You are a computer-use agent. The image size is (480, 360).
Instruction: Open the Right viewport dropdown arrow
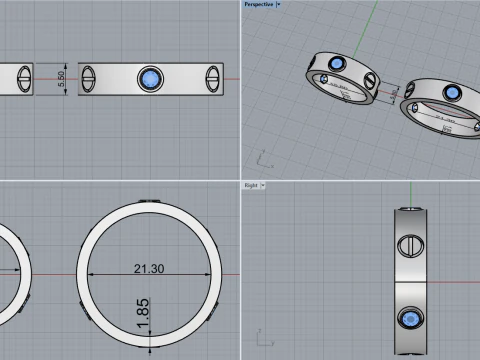point(263,185)
